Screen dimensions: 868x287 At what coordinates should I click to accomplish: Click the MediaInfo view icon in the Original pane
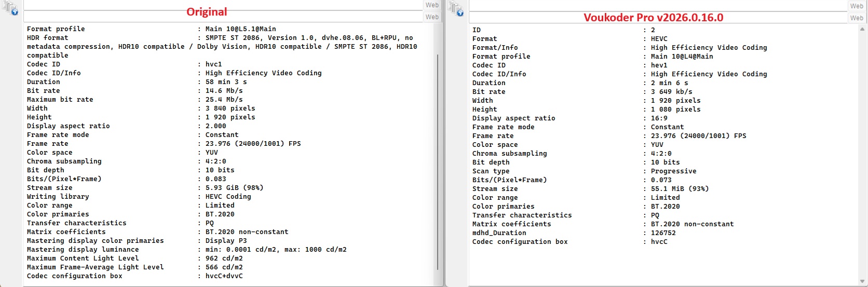[x=11, y=9]
